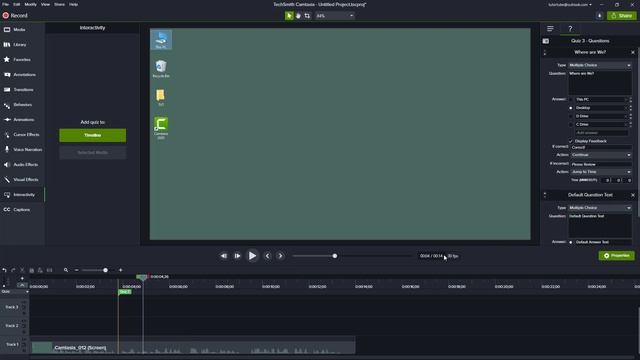Add a new track with plus icon

coord(22,278)
